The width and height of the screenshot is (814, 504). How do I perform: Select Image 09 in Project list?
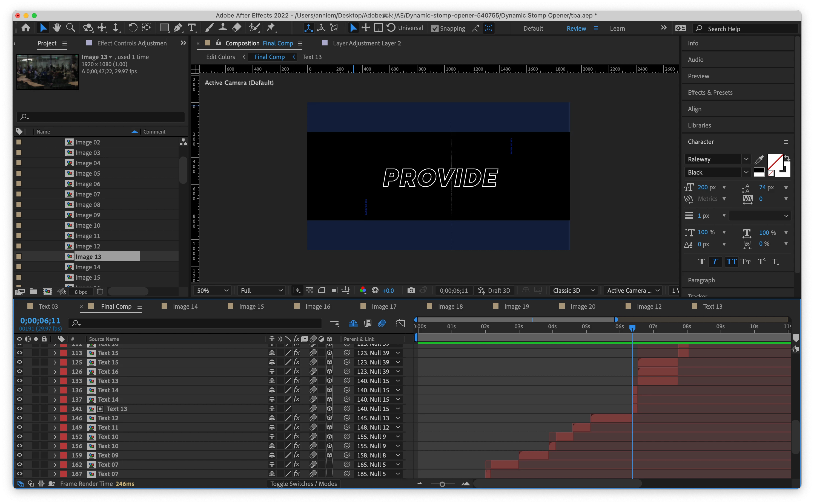(x=88, y=215)
